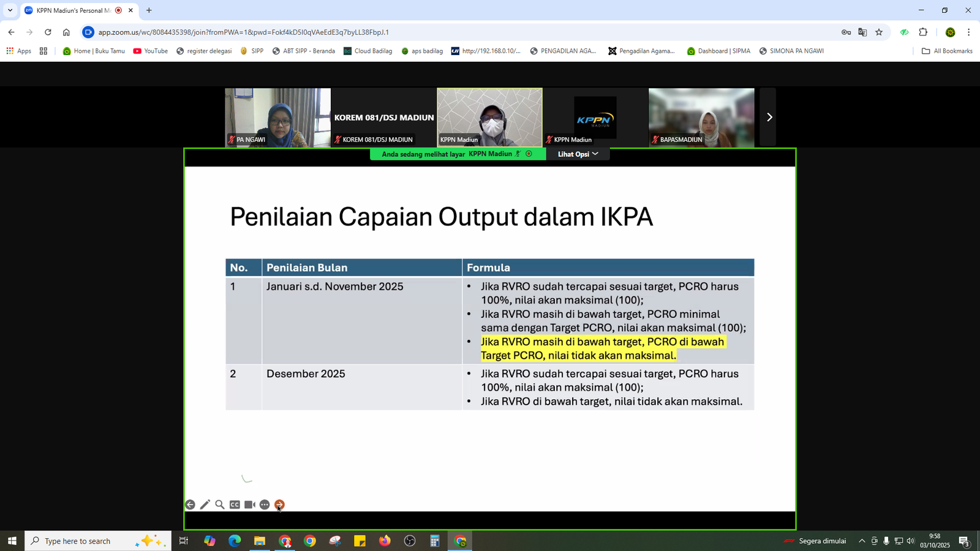Open the SIMONA PA NGAWI bookmark
The width and height of the screenshot is (980, 551).
point(791,51)
